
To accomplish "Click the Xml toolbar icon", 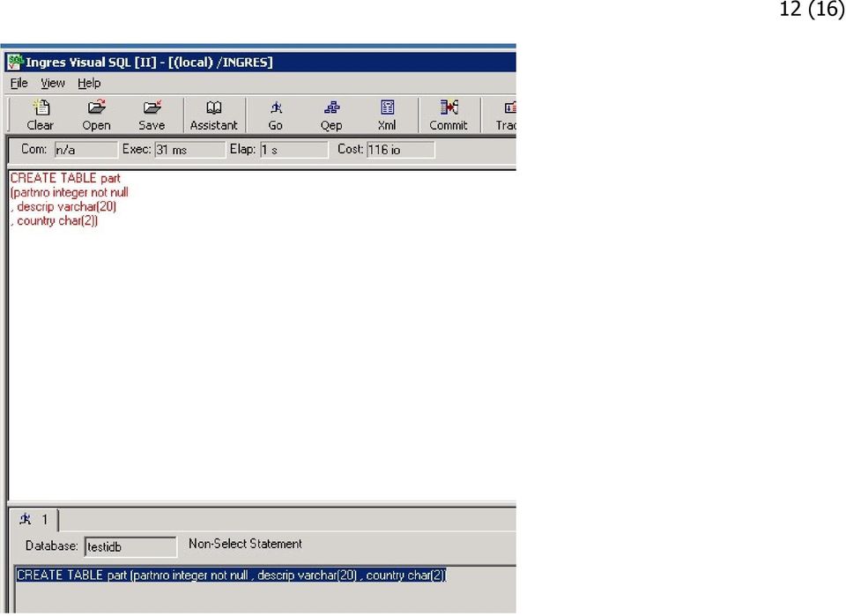I will tap(387, 115).
